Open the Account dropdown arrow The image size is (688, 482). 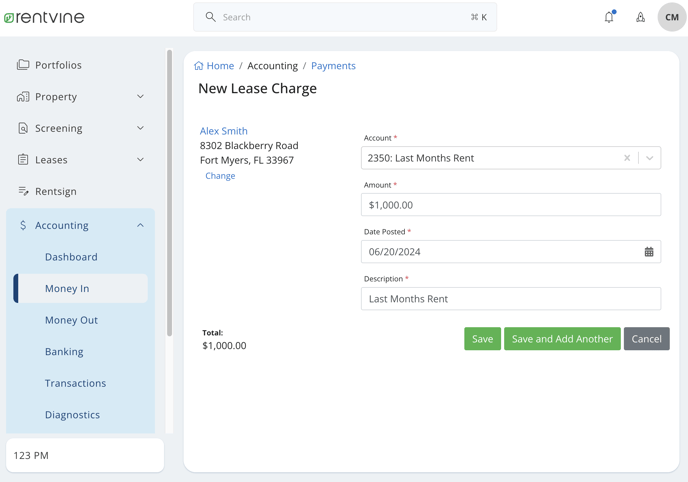pyautogui.click(x=650, y=158)
